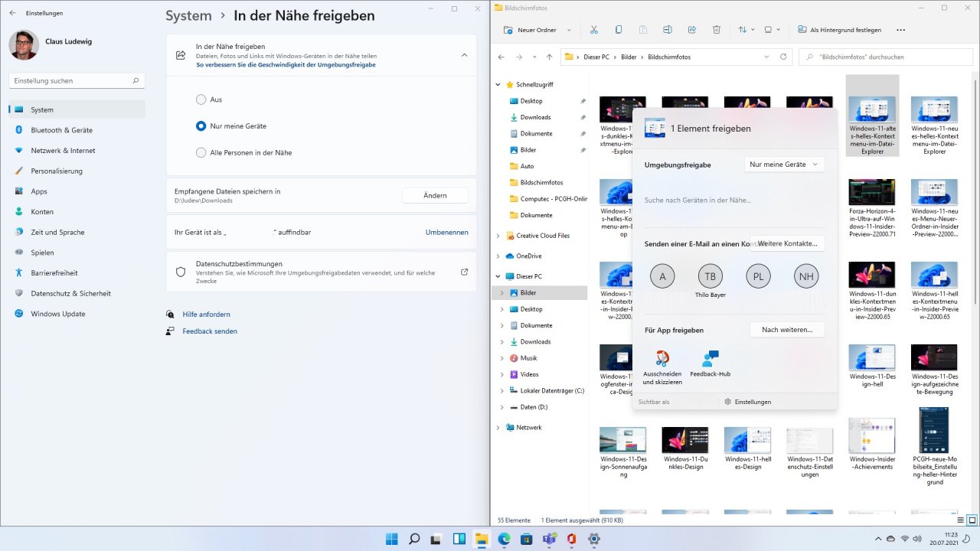Click Als Hintergrund festlegen in Explorer toolbar
Screen dimensions: 980x551
(x=839, y=30)
